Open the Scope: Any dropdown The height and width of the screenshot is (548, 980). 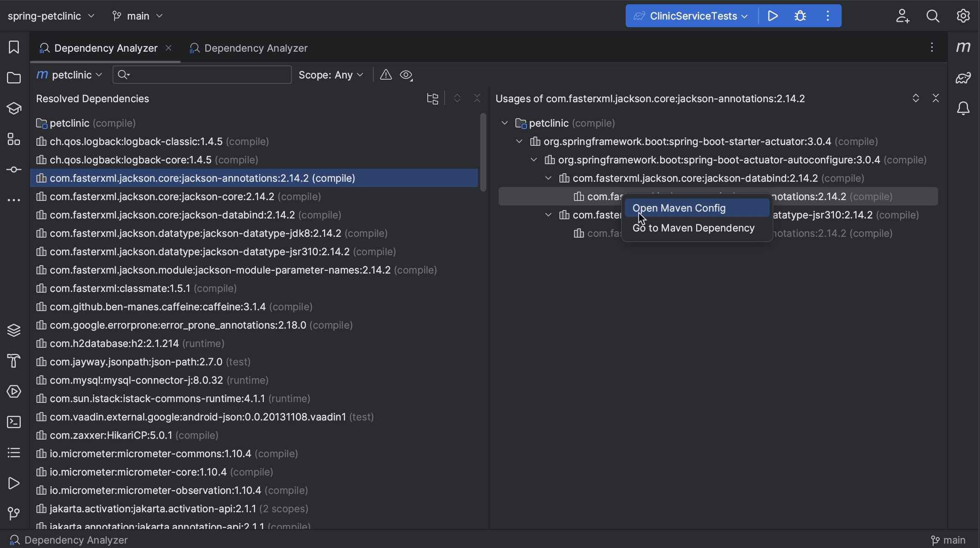pos(331,75)
